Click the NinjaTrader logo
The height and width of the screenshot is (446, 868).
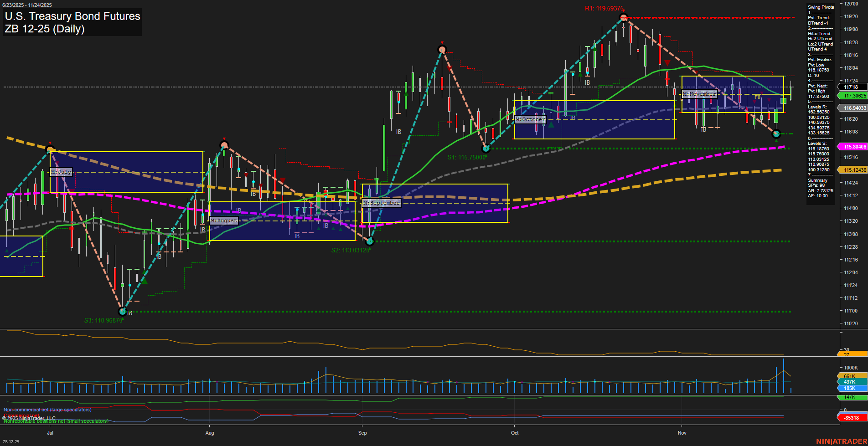[x=841, y=441]
